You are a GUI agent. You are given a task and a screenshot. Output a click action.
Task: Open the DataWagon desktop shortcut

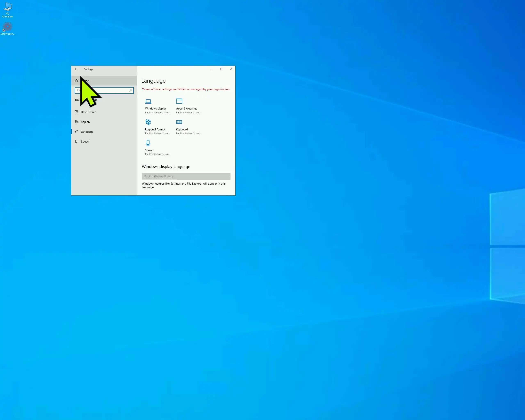tap(8, 27)
